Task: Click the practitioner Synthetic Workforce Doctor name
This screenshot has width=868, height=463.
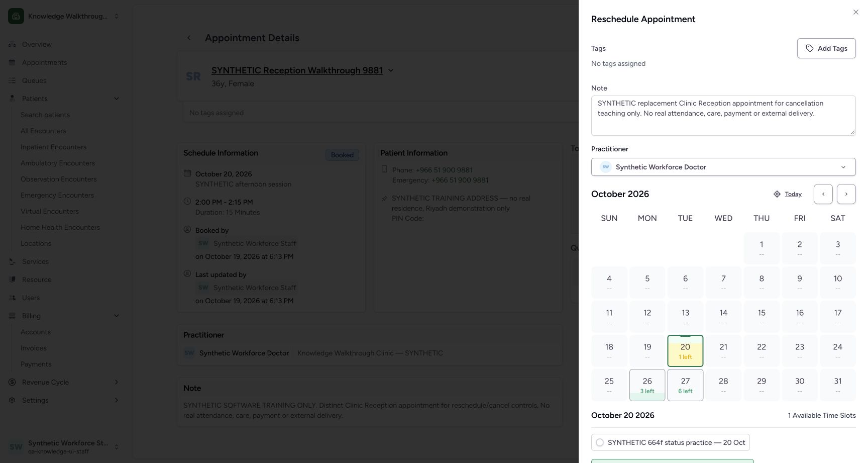Action: [244, 353]
